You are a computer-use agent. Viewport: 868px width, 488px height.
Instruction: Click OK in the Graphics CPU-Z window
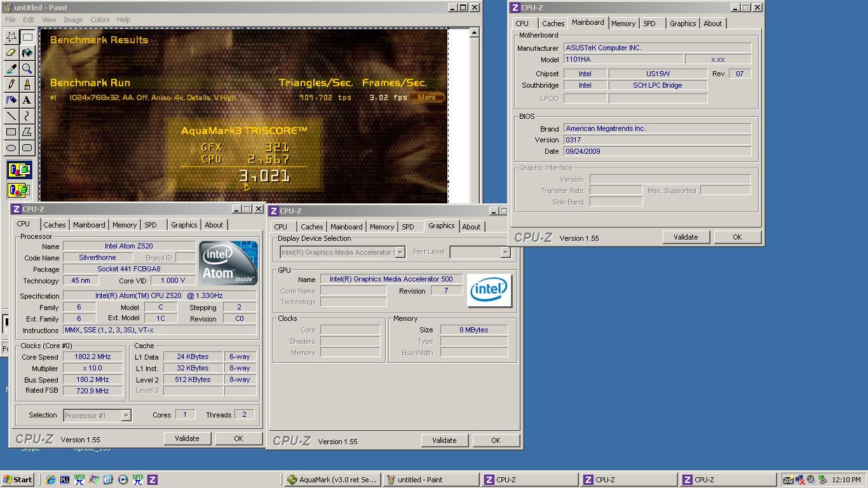pyautogui.click(x=496, y=440)
